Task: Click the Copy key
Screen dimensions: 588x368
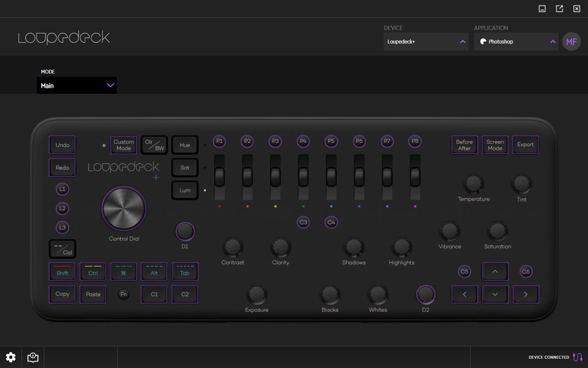Action: [x=62, y=294]
